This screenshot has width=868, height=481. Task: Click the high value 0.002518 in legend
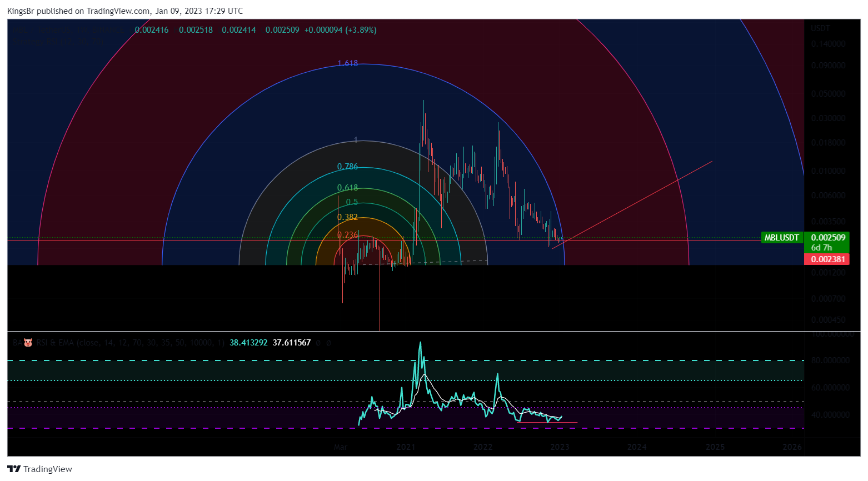pyautogui.click(x=196, y=30)
